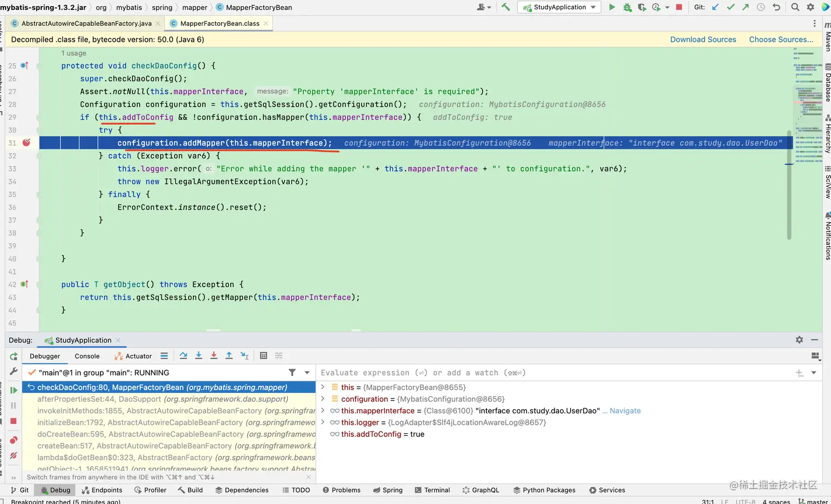Open the Terminal tool window
The image size is (831, 504).
click(x=432, y=490)
